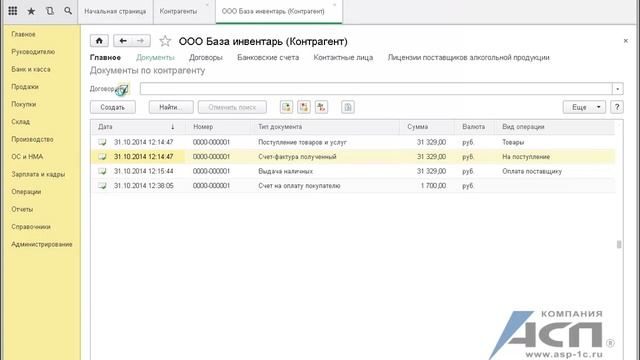Open the sections grid menu icon

point(13,11)
